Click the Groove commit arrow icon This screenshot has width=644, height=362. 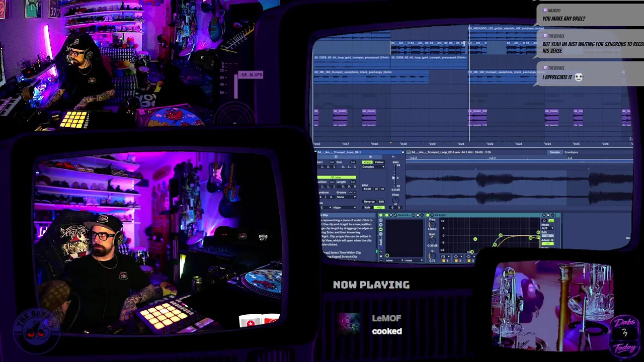pos(355,193)
